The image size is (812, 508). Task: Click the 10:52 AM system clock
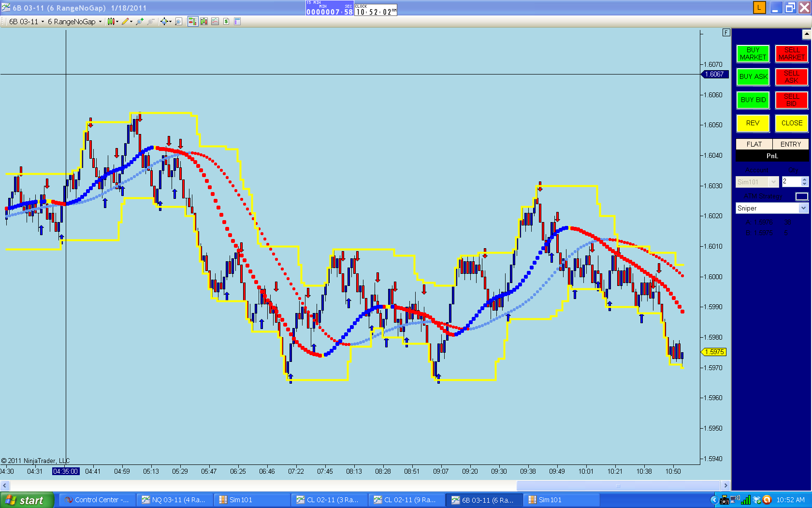pyautogui.click(x=791, y=500)
